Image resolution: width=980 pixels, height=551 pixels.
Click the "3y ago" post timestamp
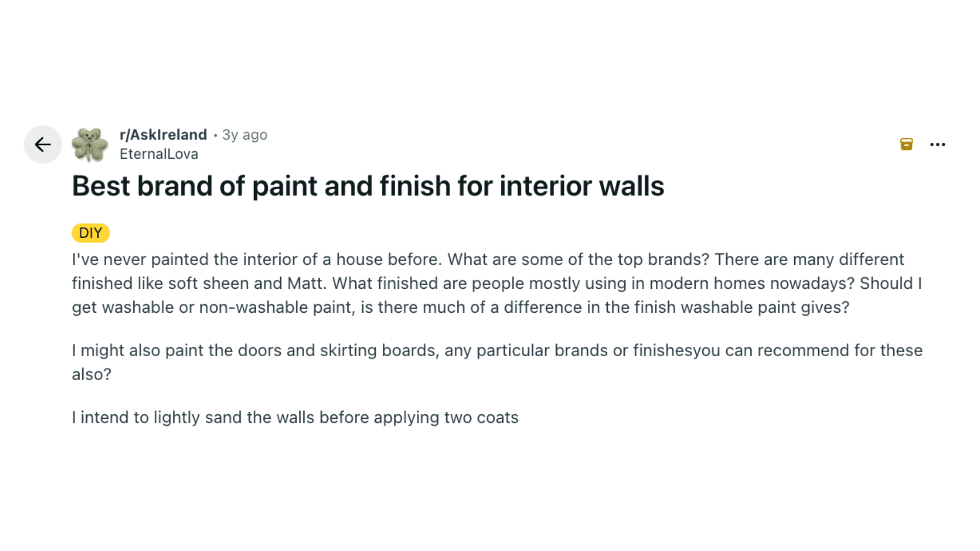tap(244, 135)
